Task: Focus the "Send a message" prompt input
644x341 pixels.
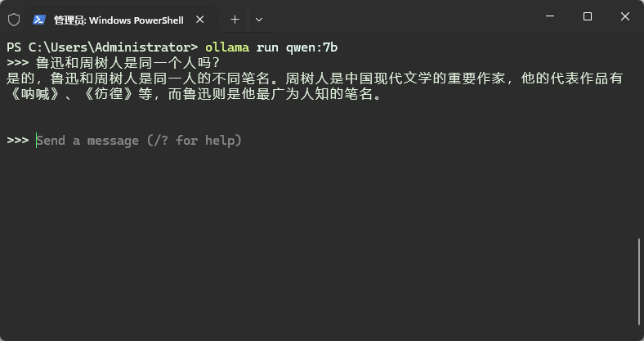Action: point(139,141)
